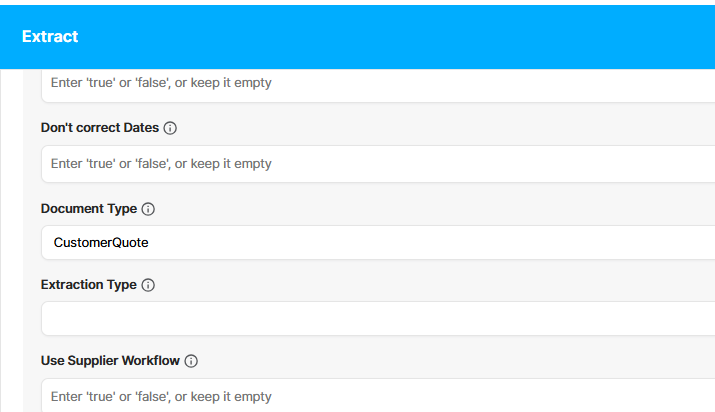Click the partially visible top true/false field
This screenshot has width=715, height=412.
[378, 86]
